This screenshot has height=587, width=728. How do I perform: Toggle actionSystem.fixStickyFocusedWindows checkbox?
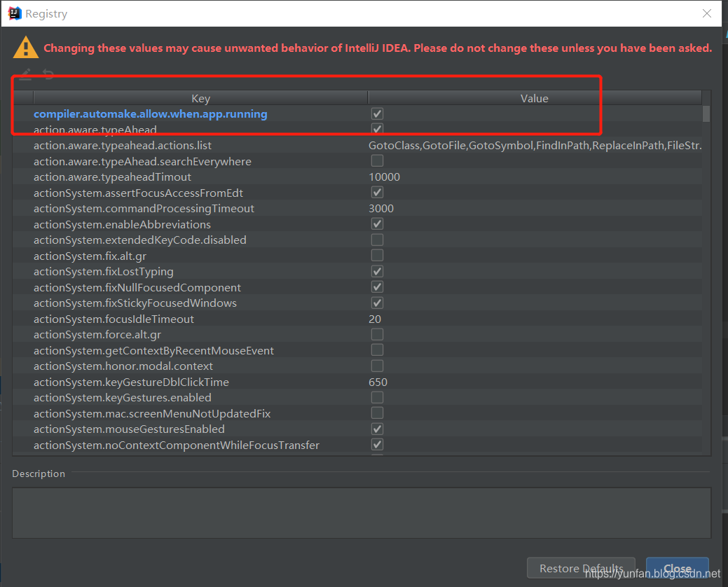click(x=377, y=303)
